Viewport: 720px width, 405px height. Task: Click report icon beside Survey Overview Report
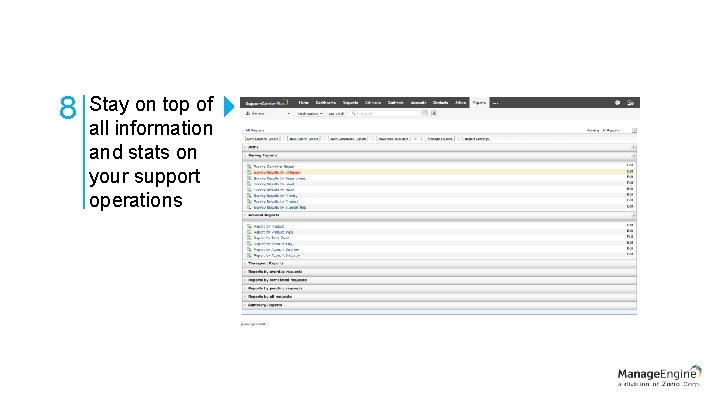(249, 166)
